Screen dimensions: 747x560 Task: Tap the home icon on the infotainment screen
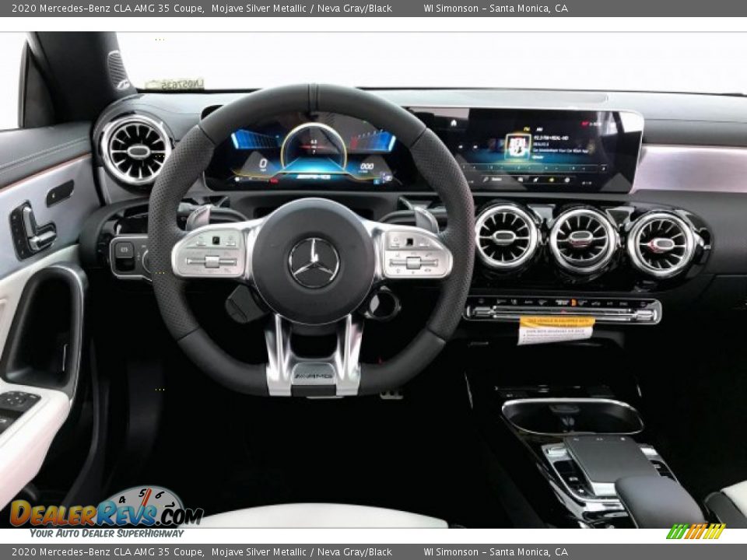pos(454,121)
